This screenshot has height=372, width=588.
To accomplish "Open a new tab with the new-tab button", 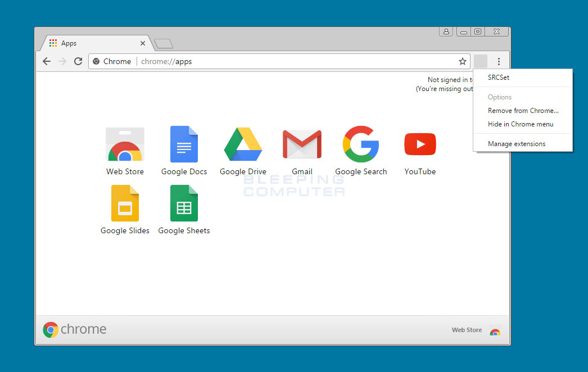I will click(164, 43).
